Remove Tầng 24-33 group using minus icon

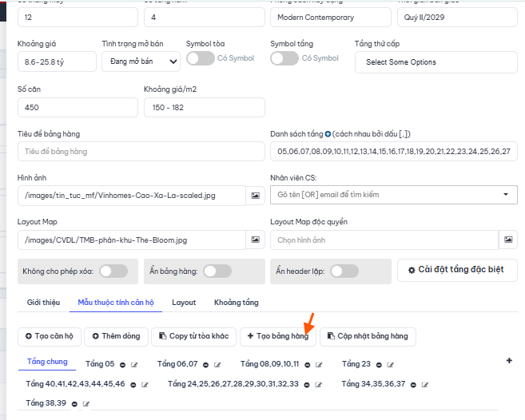pyautogui.click(x=307, y=385)
